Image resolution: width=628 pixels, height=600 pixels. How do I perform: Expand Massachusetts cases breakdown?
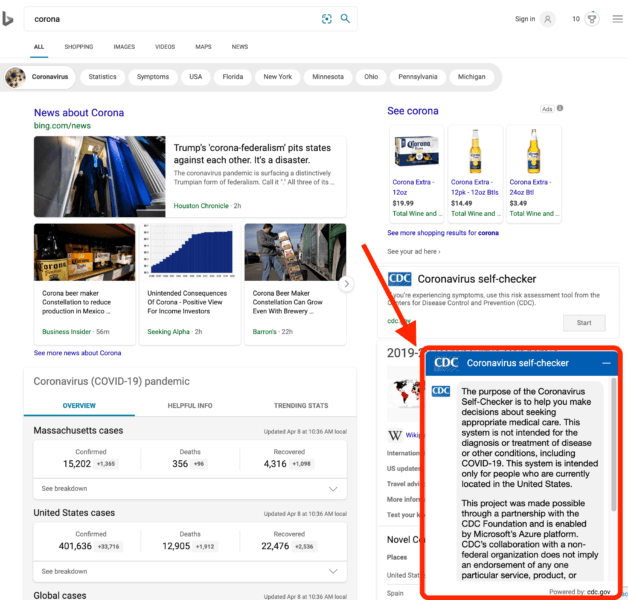click(x=334, y=488)
